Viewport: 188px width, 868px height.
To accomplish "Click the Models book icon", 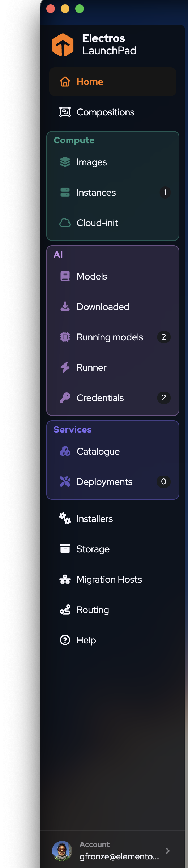I will [65, 276].
